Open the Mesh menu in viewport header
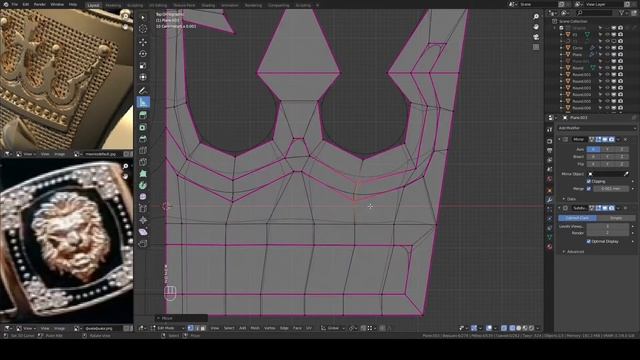Screen dimensions: 640x360 [255, 328]
